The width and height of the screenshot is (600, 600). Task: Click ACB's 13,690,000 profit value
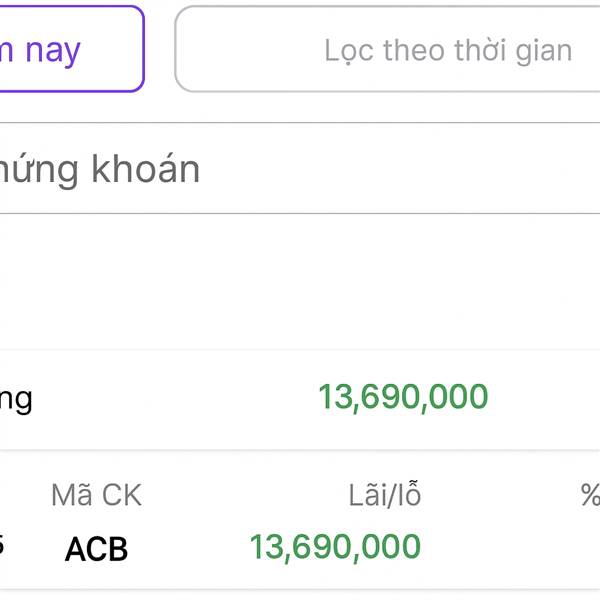click(334, 547)
